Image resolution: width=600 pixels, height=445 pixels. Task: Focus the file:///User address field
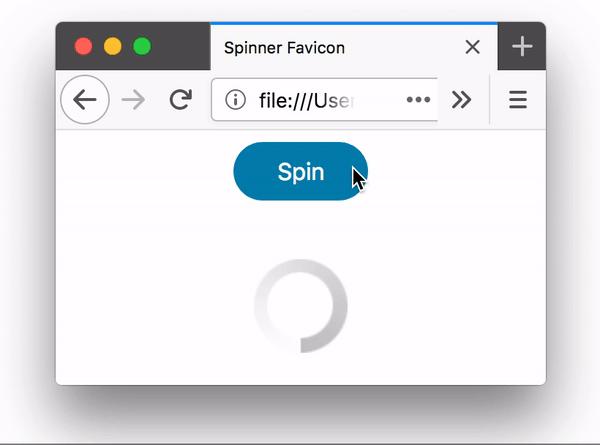324,100
